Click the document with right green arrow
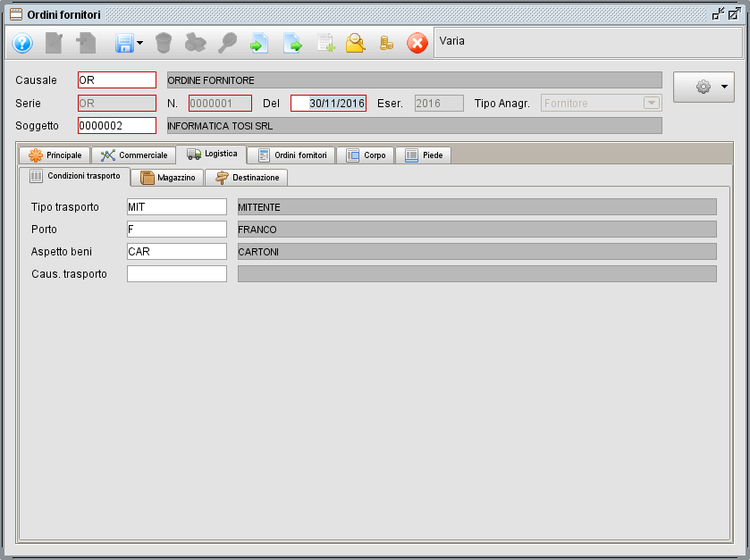This screenshot has height=560, width=750. tap(292, 43)
